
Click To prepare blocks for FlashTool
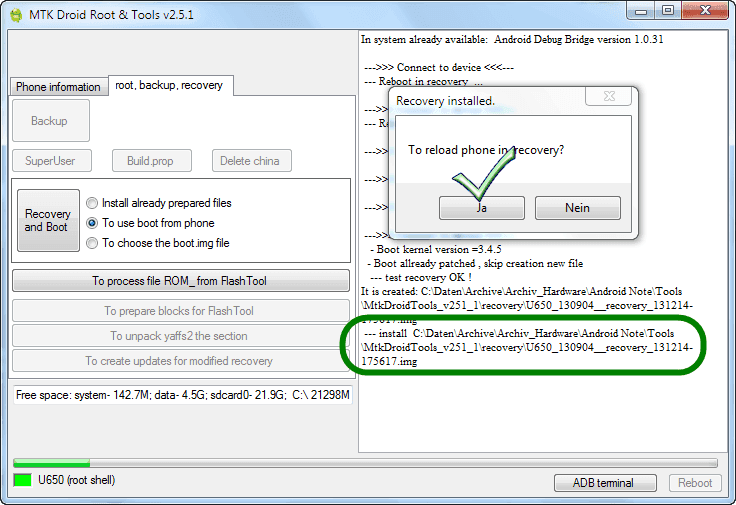tap(181, 311)
